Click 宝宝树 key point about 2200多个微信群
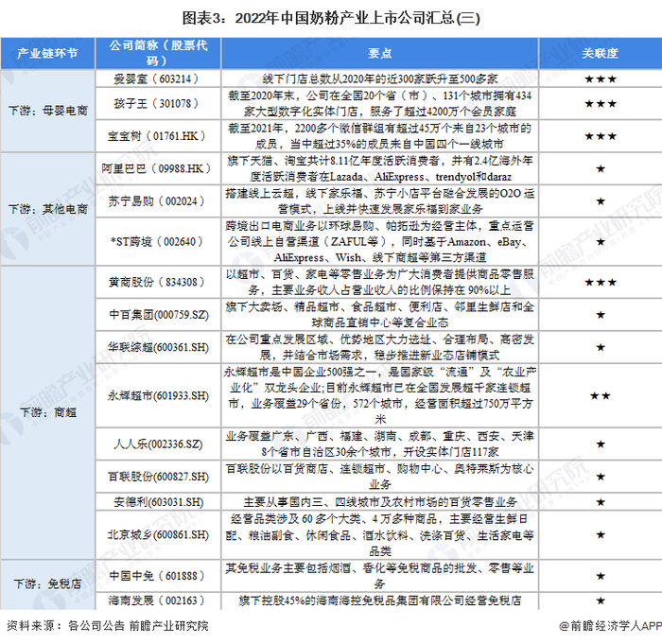Viewport: 662px width, 644px height. pyautogui.click(x=379, y=136)
